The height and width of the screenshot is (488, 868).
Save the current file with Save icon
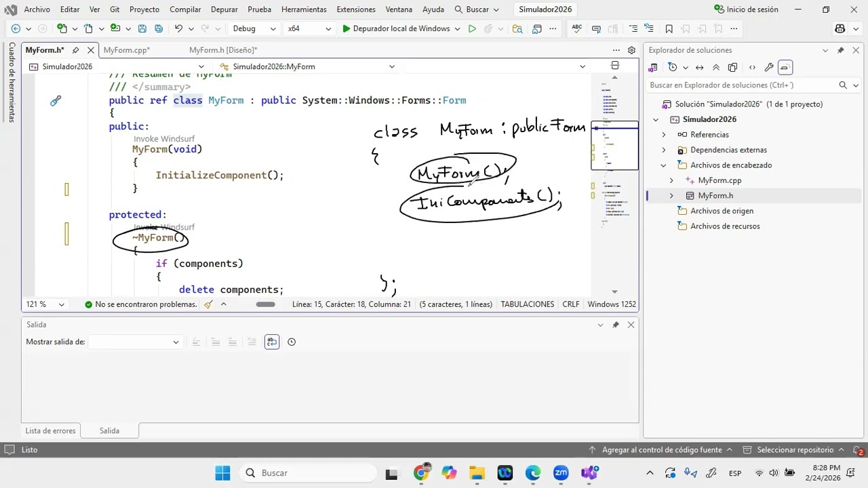(142, 28)
